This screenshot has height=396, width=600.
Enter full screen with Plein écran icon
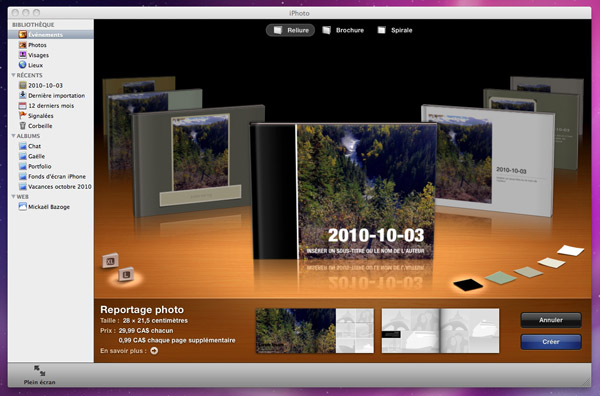click(39, 370)
